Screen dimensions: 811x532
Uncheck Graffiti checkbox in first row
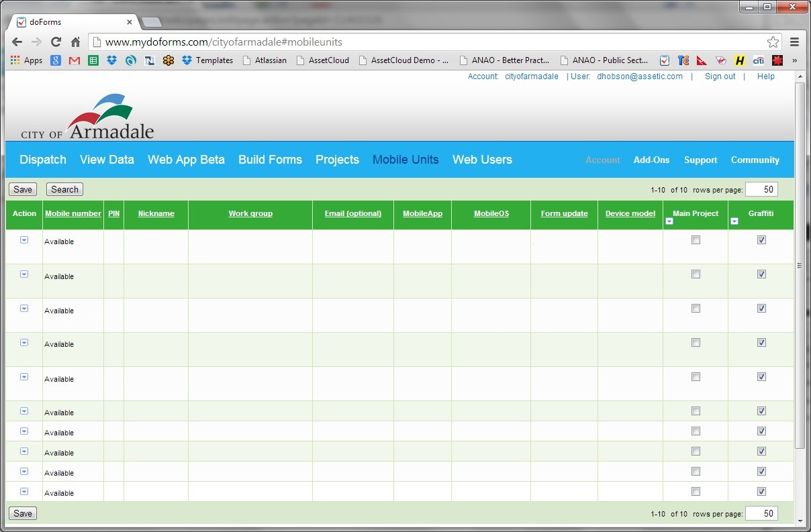point(761,240)
